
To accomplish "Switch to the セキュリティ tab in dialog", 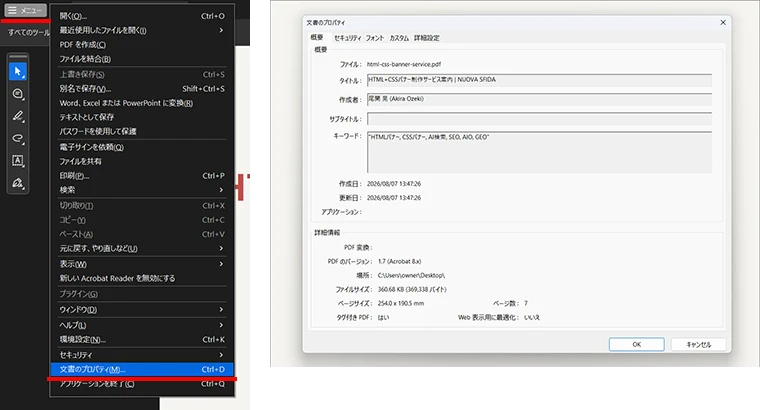I will click(348, 38).
